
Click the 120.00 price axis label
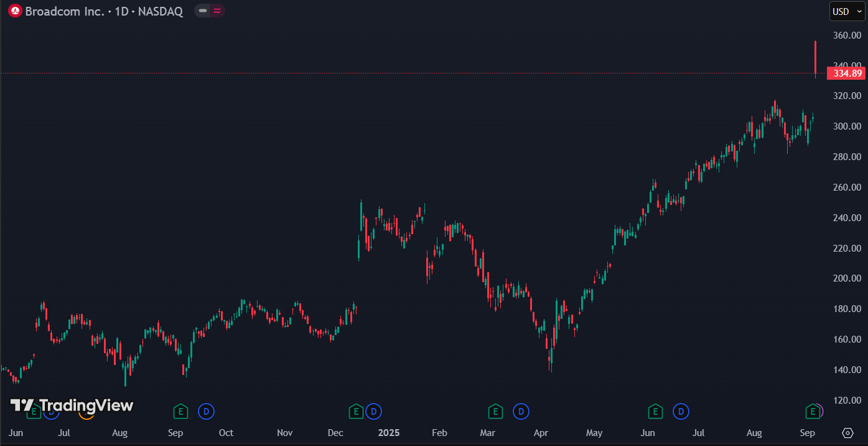(847, 401)
